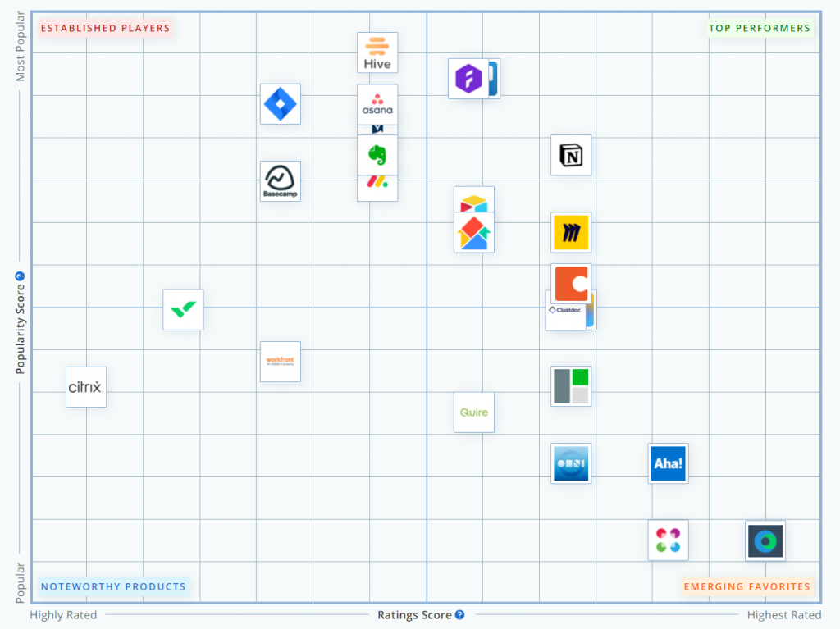Open the Ratings Score help tooltip

pos(459,614)
